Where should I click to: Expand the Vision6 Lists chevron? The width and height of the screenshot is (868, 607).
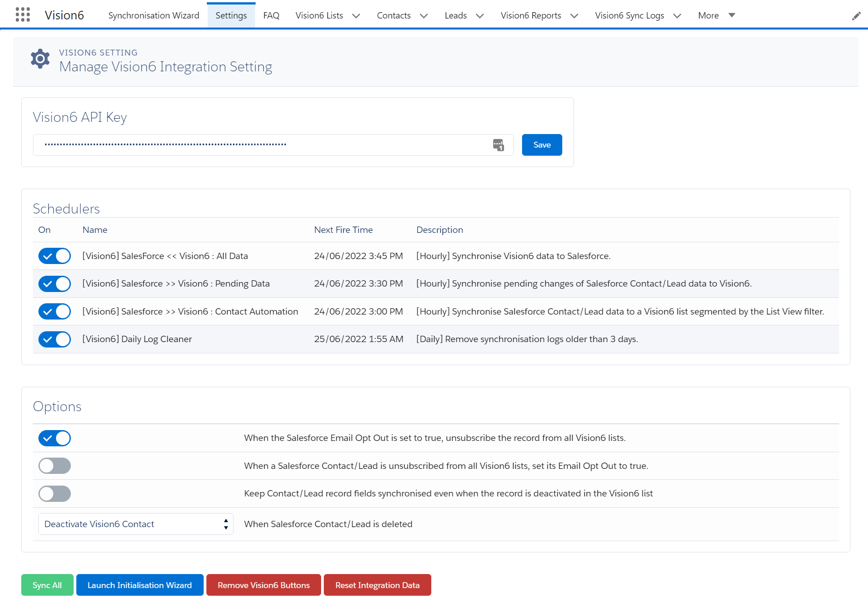356,16
